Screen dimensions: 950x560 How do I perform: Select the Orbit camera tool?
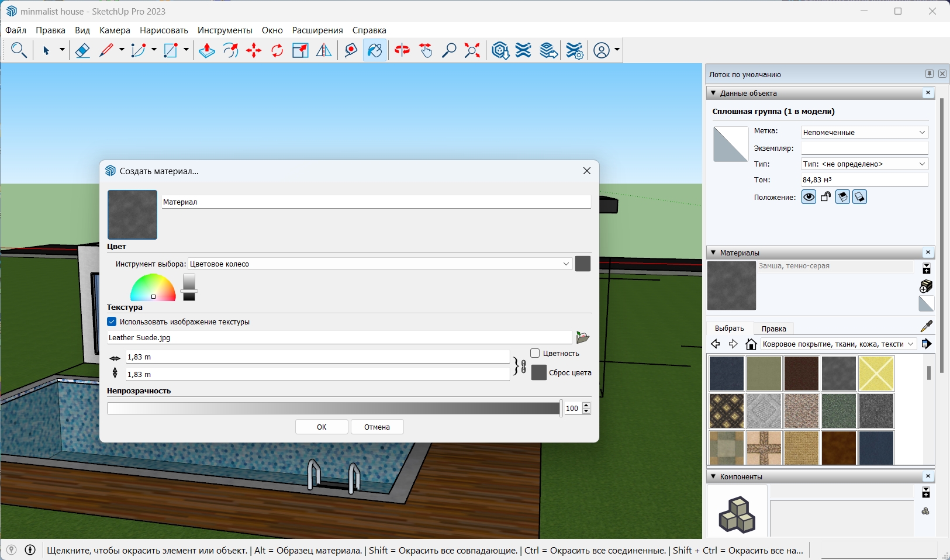coord(402,51)
